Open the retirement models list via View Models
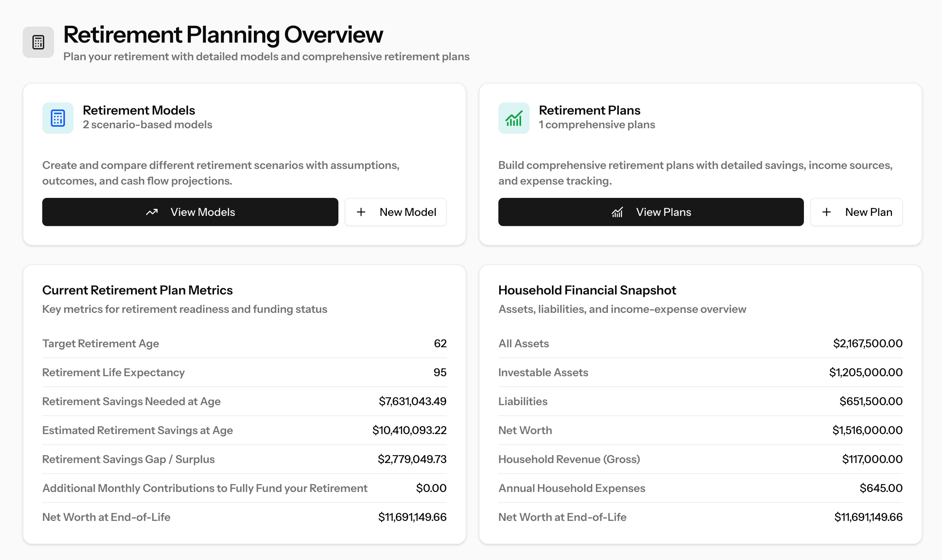The width and height of the screenshot is (942, 560). point(190,212)
